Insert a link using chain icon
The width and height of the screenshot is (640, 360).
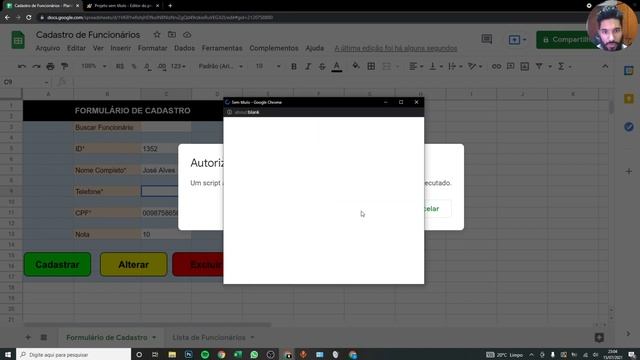pos(496,66)
